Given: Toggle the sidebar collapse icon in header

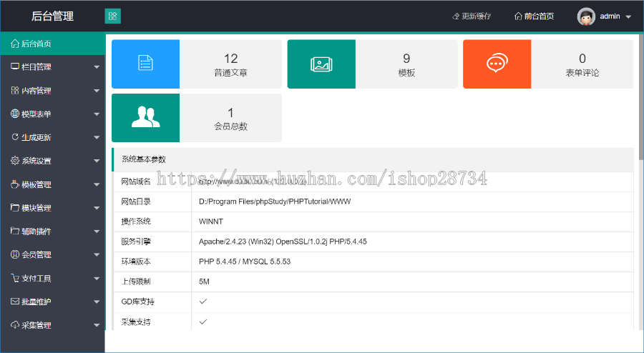Looking at the screenshot, I should point(112,16).
